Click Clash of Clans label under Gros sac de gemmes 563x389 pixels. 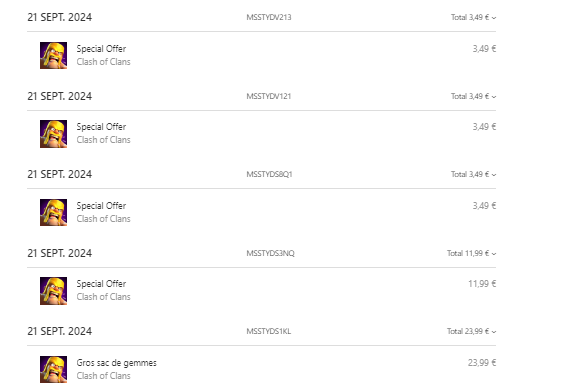[103, 376]
